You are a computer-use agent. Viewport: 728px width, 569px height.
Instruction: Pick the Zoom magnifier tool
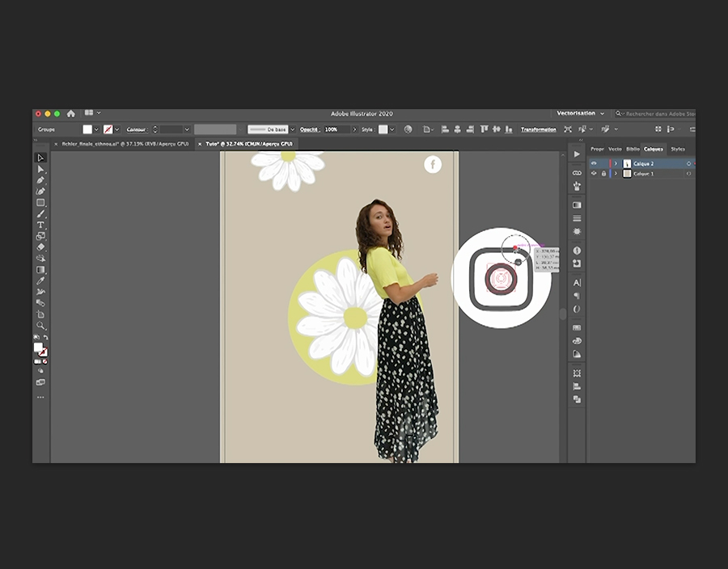tap(40, 325)
